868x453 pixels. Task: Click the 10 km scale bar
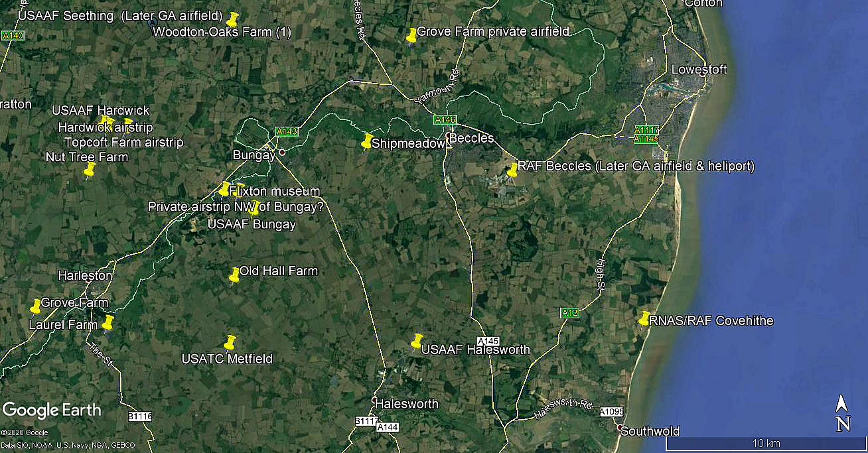pyautogui.click(x=766, y=444)
